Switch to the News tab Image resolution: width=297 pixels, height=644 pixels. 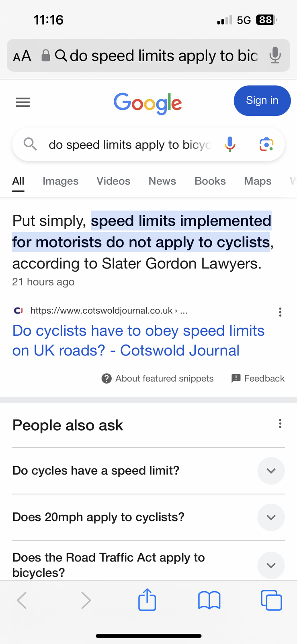[x=162, y=181]
